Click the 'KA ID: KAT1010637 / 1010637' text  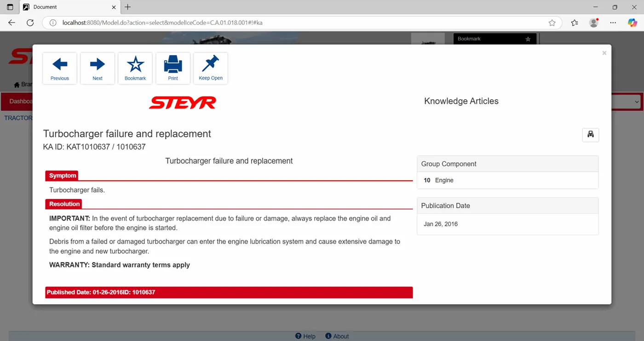point(94,147)
